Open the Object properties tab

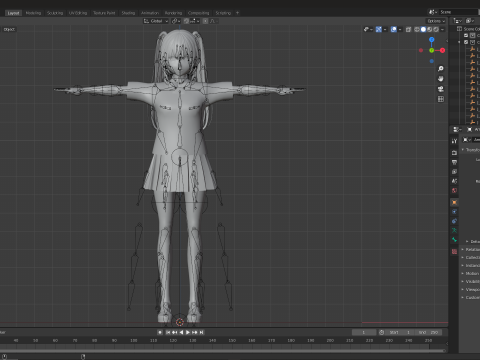[454, 202]
